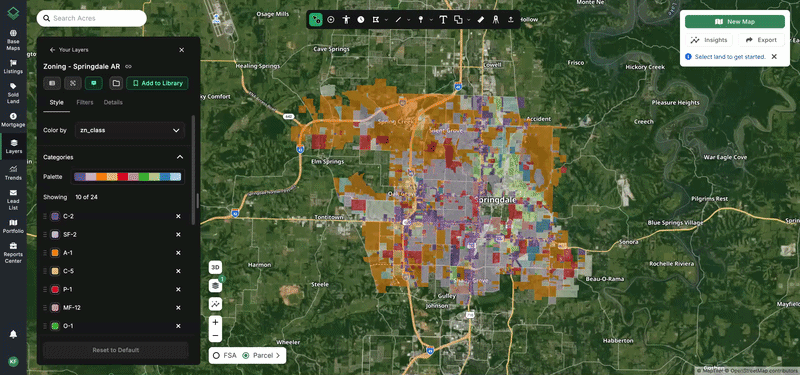This screenshot has height=375, width=800.
Task: Remove the MF-12 category
Action: [x=178, y=308]
